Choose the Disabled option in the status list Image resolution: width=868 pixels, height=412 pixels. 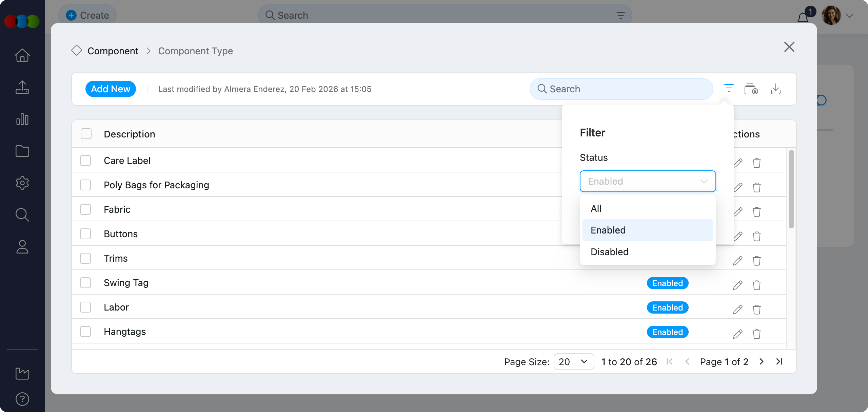(610, 252)
